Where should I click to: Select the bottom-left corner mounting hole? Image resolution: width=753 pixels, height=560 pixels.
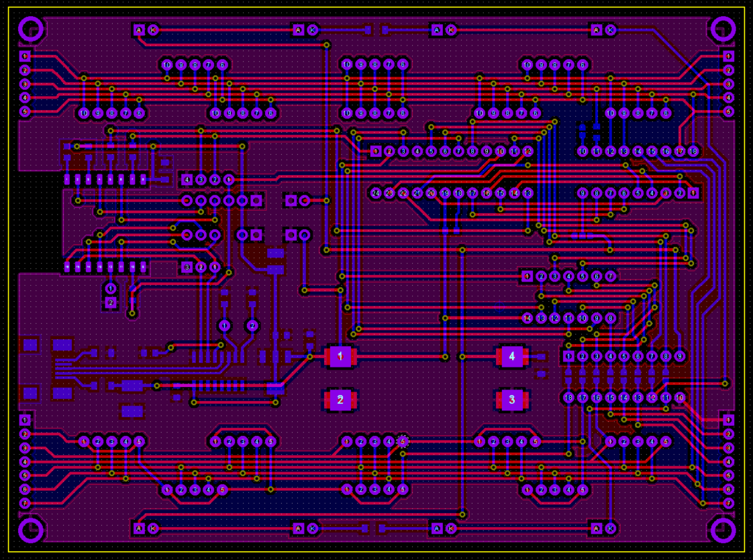[32, 530]
